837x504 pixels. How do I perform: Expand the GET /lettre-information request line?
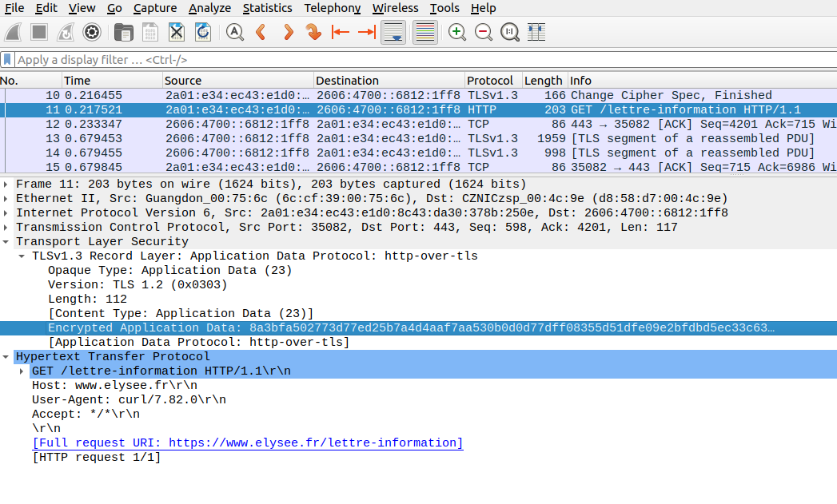click(x=22, y=371)
